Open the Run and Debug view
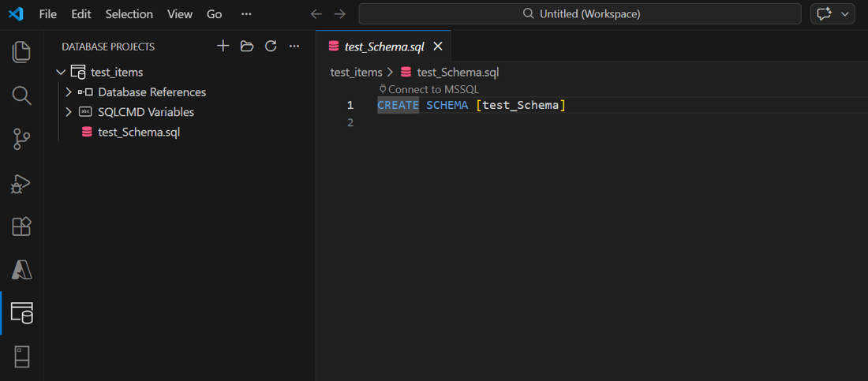Image resolution: width=868 pixels, height=381 pixels. coord(21,183)
